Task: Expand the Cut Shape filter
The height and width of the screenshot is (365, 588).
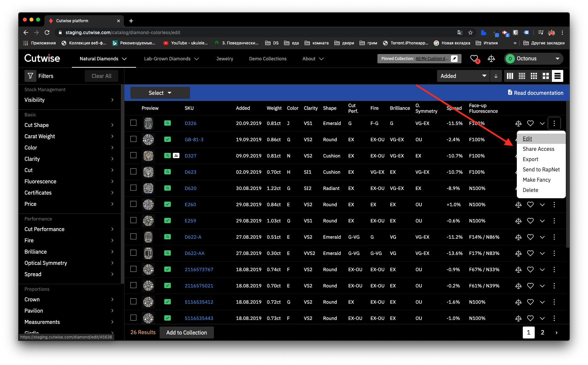Action: coord(69,125)
